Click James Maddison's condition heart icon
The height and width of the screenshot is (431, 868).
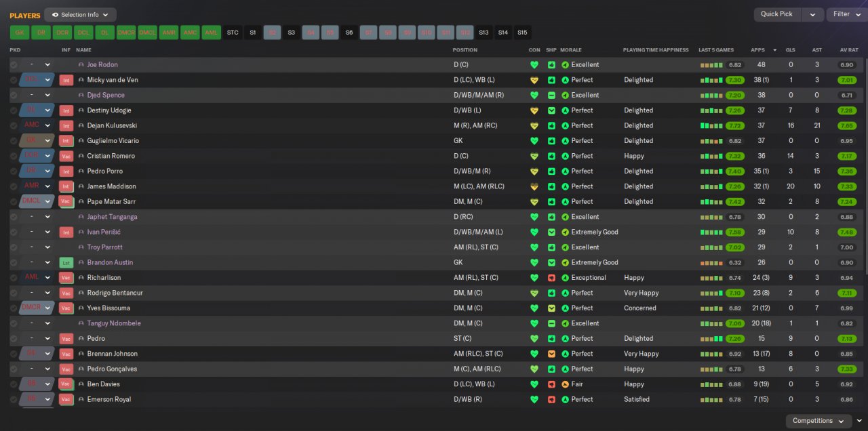(534, 186)
